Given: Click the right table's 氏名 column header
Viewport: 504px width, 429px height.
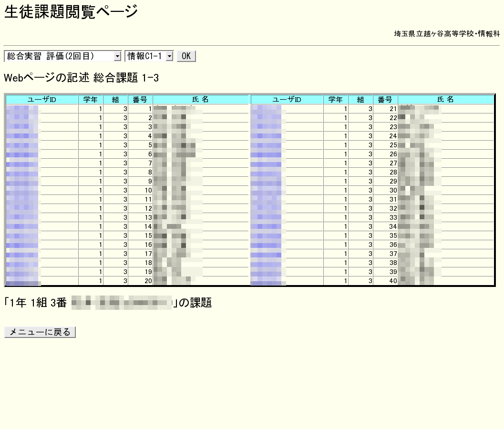Looking at the screenshot, I should point(446,100).
